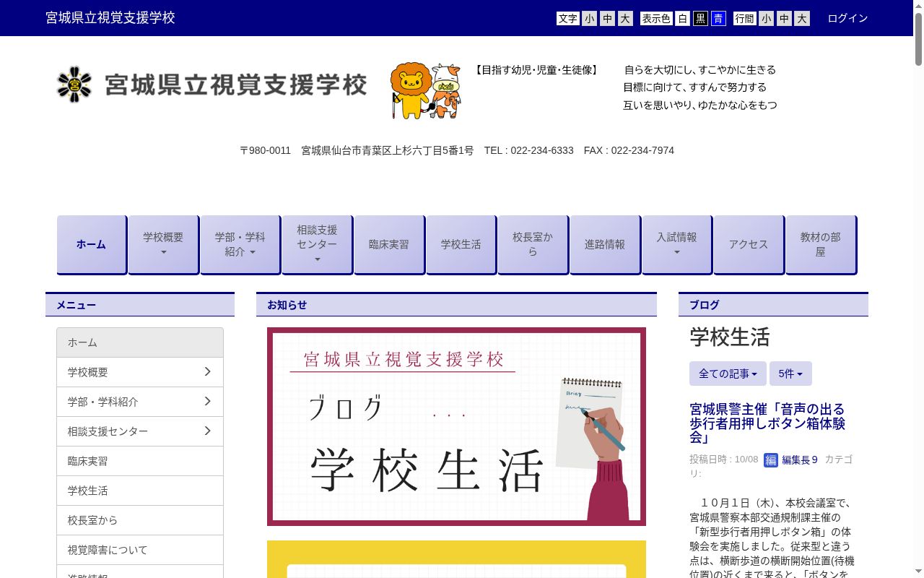Open the 音声の出る歩行者用押しボタン箱体験会 blog post
The width and height of the screenshot is (924, 578).
767,423
